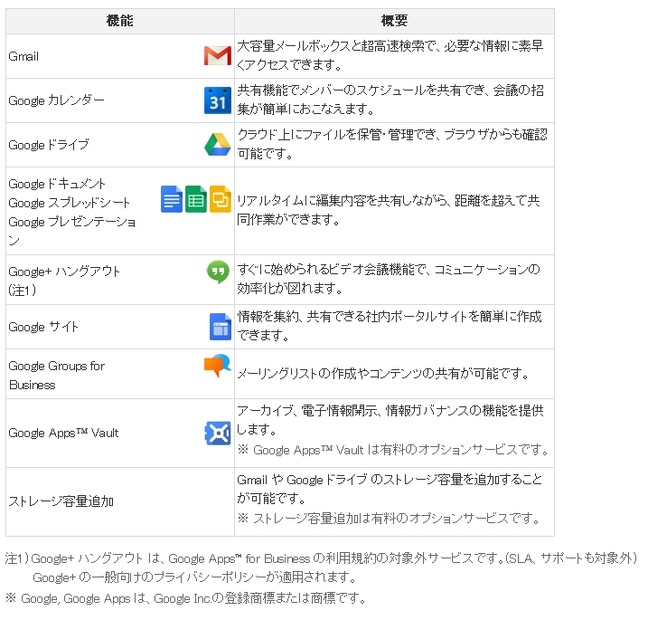
Task: Click the ストレージ容量追加 label
Action: (61, 501)
